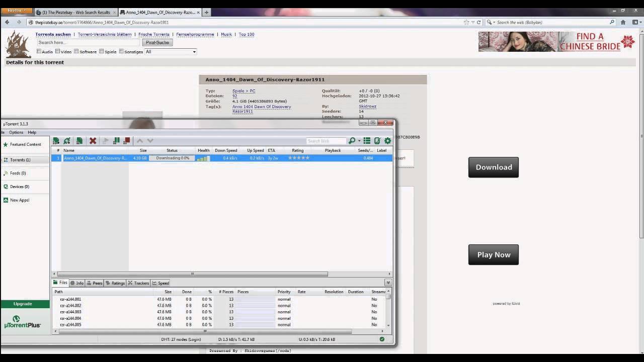This screenshot has height=362, width=644.
Task: Tick the Spiele checkbox
Action: [101, 51]
